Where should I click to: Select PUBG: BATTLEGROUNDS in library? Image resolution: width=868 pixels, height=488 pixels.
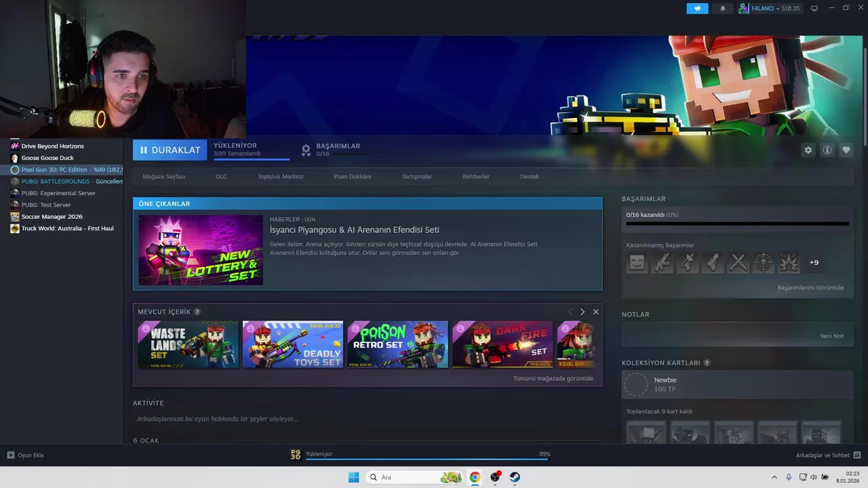click(x=62, y=182)
